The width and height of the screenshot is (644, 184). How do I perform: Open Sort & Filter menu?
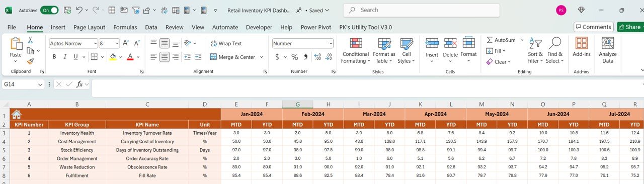(535, 51)
